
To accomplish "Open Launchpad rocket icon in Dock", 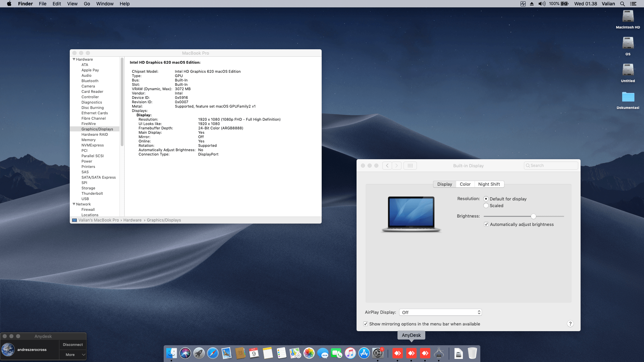I will coord(199,353).
